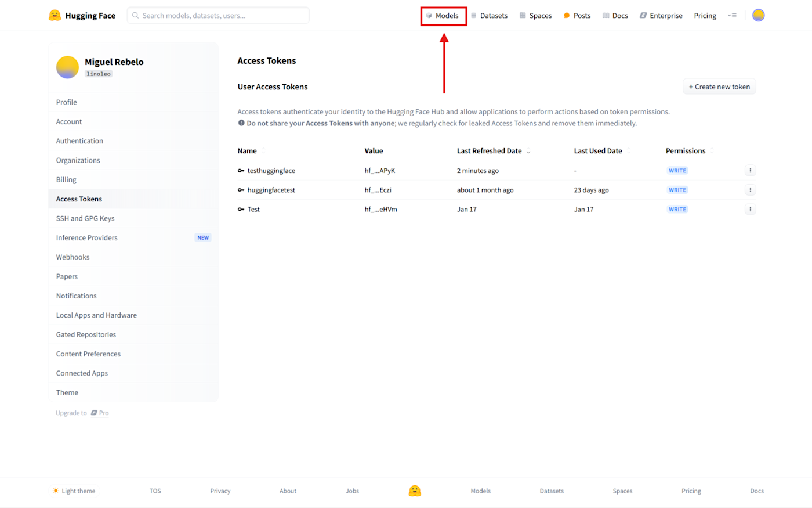Open Connected Apps settings
Image resolution: width=812 pixels, height=508 pixels.
(x=133, y=373)
